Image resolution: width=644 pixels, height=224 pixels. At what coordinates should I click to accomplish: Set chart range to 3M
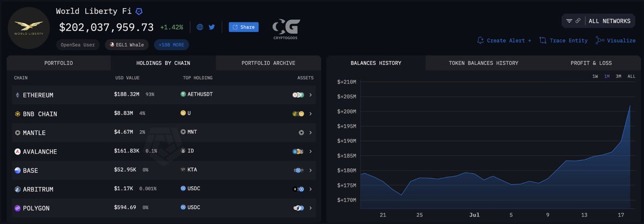click(x=619, y=76)
